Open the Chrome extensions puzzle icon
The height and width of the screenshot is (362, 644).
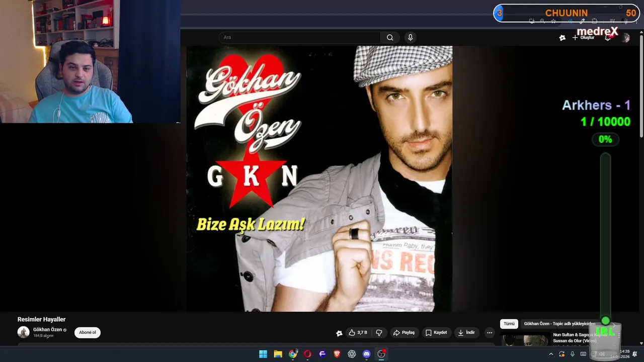pyautogui.click(x=594, y=21)
